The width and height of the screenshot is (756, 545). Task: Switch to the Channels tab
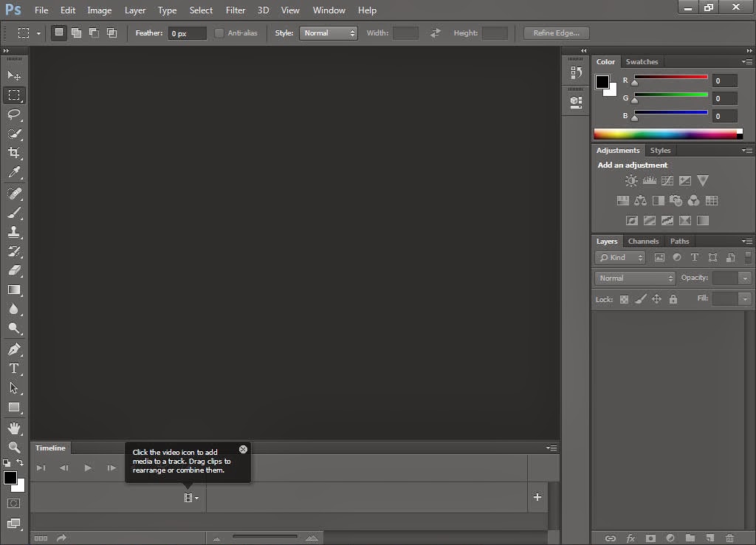[x=643, y=241]
